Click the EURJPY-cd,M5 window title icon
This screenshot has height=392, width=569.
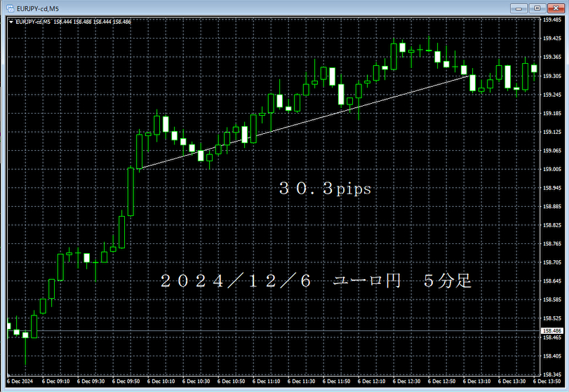click(x=10, y=8)
